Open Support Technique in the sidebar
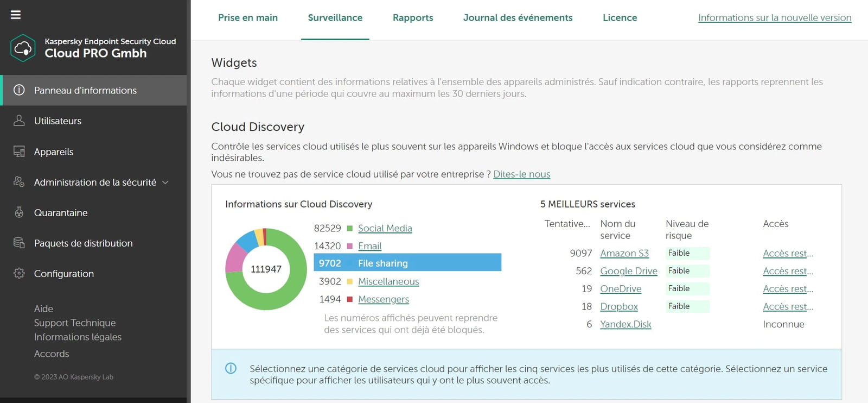Viewport: 868px width, 403px height. (75, 323)
